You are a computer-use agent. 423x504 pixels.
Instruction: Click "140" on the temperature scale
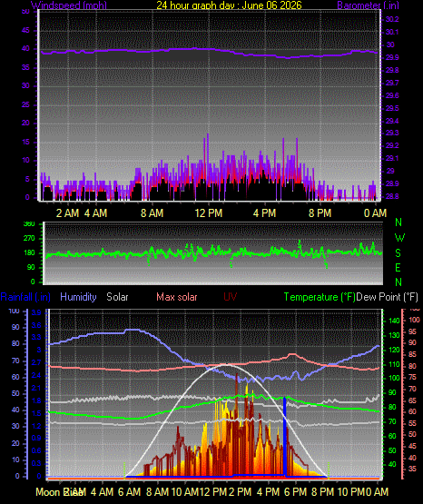(394, 321)
